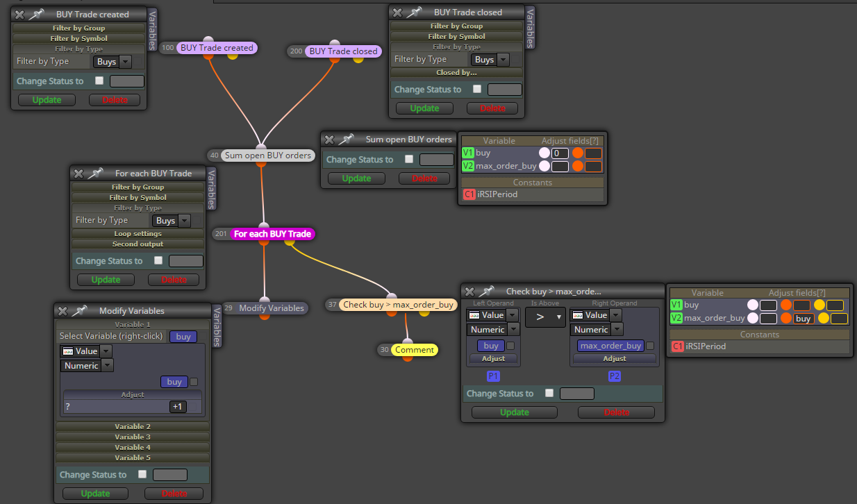857x504 pixels.
Task: Click Update in Modify Variables panel
Action: tap(95, 494)
